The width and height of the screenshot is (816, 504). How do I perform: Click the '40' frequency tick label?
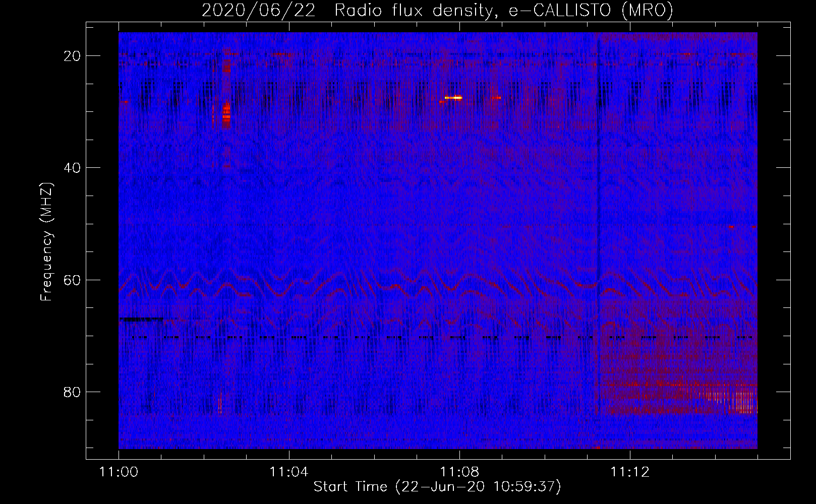73,167
